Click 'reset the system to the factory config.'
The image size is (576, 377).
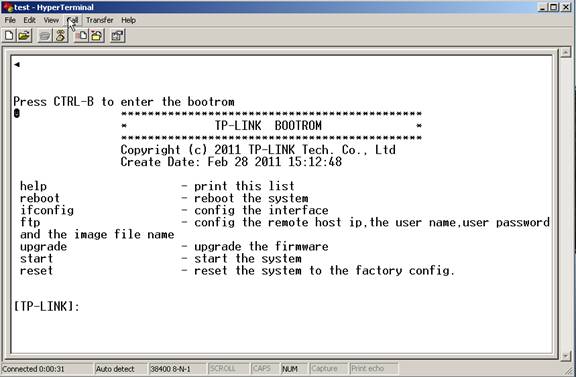(324, 271)
